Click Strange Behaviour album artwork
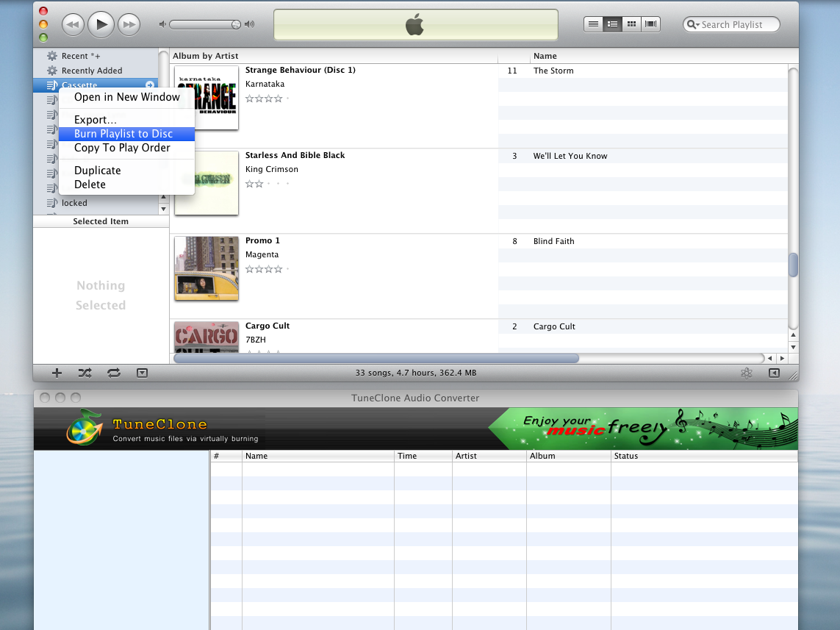This screenshot has height=630, width=840. pos(216,98)
